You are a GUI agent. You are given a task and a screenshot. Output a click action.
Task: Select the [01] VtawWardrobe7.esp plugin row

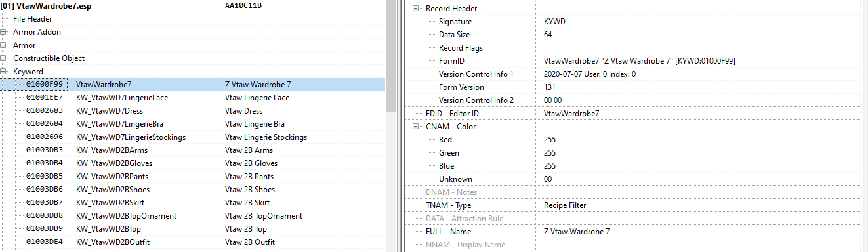click(x=192, y=6)
